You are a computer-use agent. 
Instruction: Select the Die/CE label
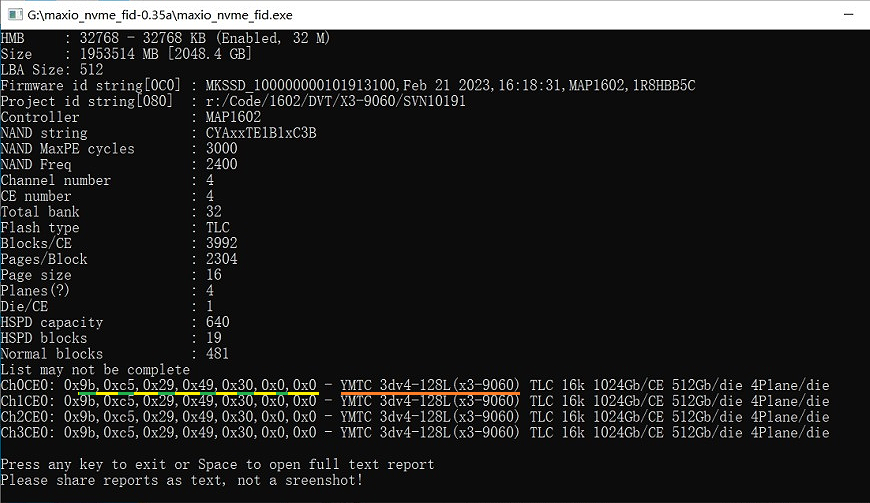click(24, 307)
